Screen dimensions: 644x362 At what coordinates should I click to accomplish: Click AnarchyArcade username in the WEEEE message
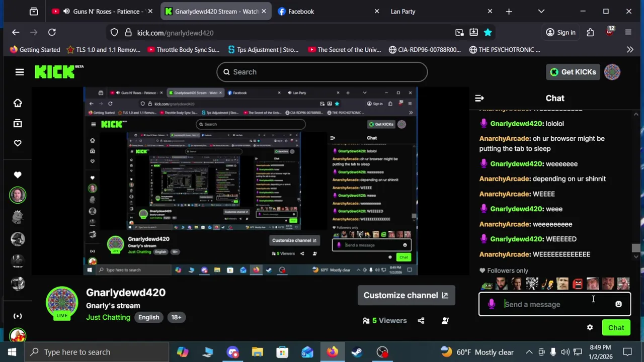[505, 194]
